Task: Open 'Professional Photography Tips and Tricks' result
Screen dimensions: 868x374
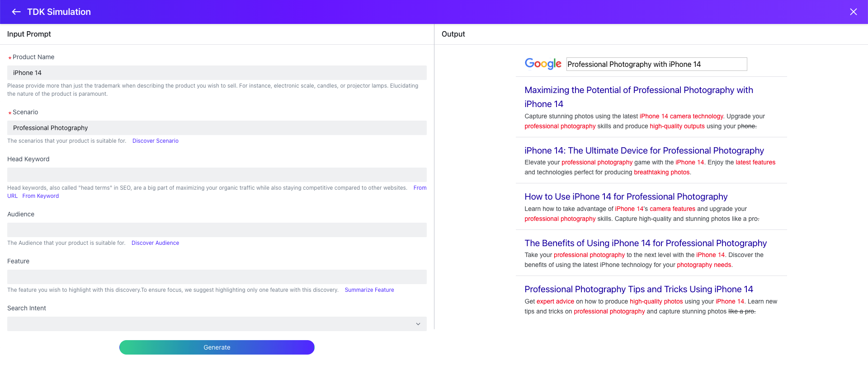Action: (638, 289)
